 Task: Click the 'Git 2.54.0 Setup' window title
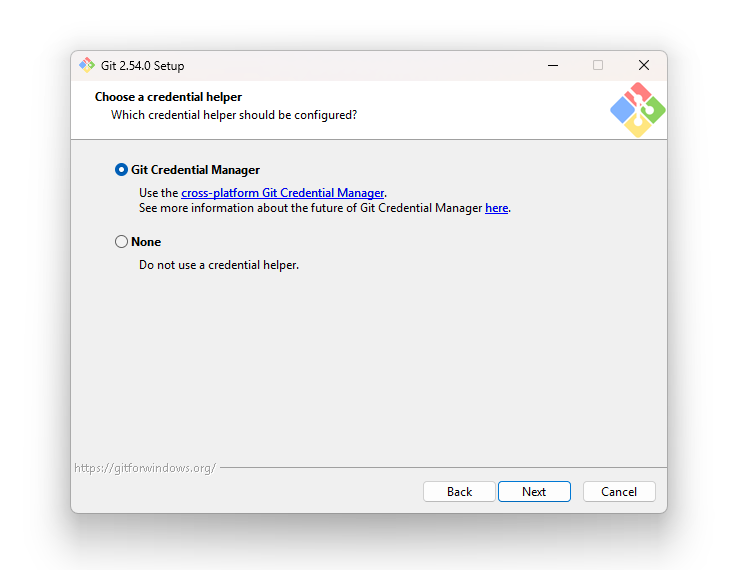142,66
